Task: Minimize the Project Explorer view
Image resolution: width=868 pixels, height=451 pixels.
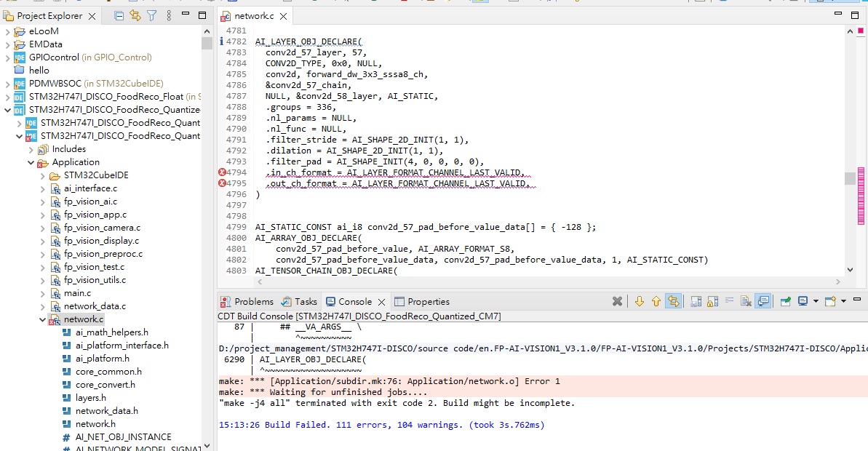Action: 184,15
